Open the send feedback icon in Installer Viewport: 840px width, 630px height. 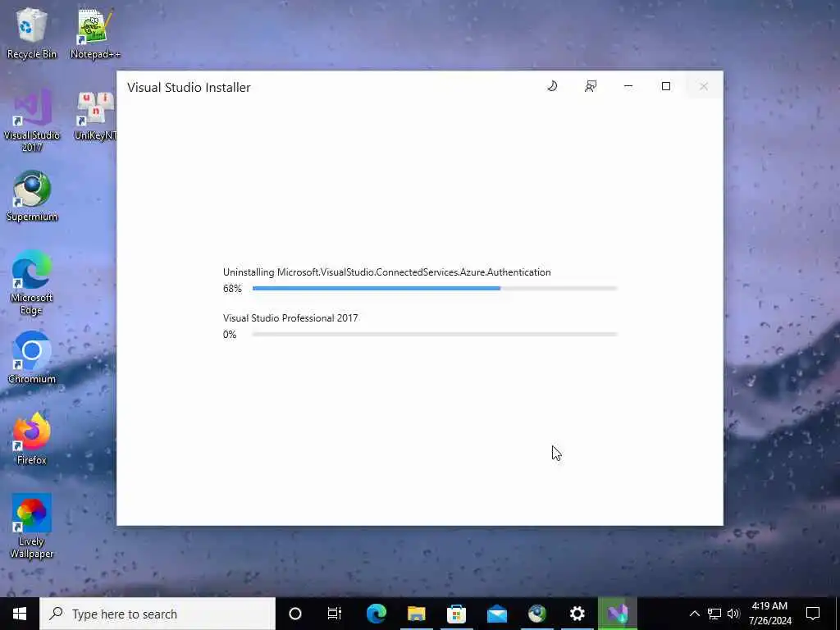pos(591,86)
